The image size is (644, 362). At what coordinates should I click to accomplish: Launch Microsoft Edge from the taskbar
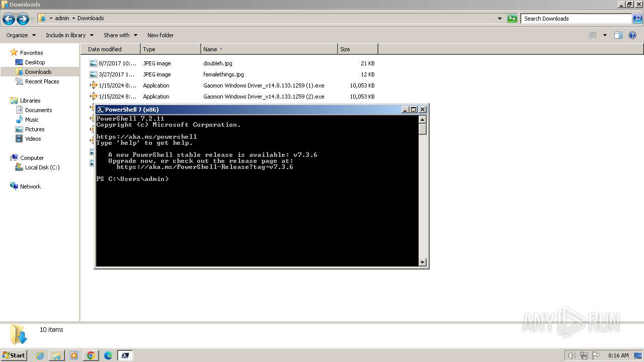point(108,355)
